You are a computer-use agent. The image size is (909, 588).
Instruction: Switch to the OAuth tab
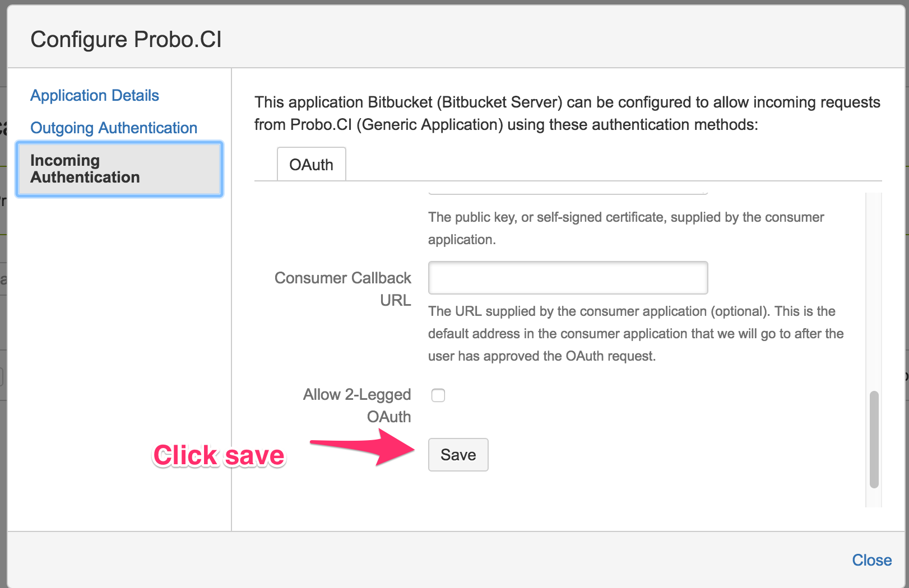(x=311, y=165)
